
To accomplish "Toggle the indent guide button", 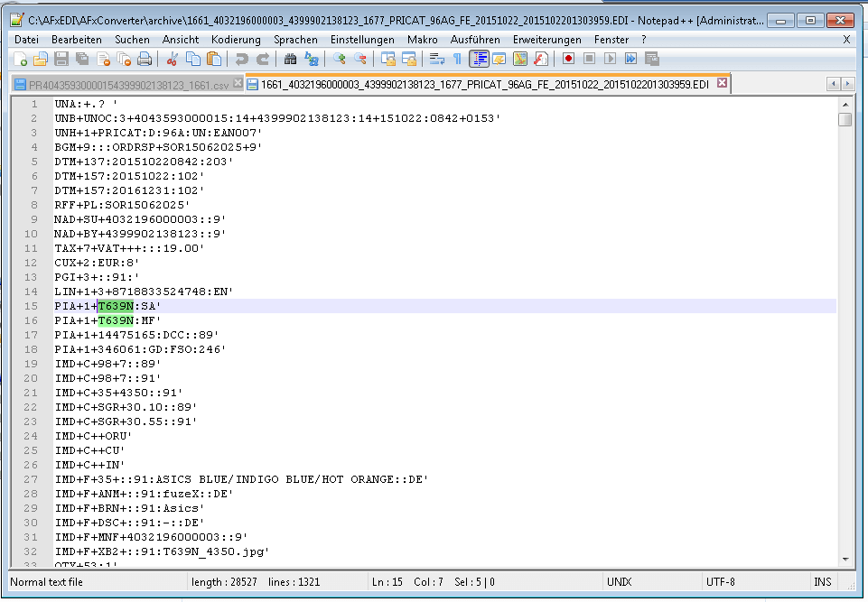I will 479,60.
